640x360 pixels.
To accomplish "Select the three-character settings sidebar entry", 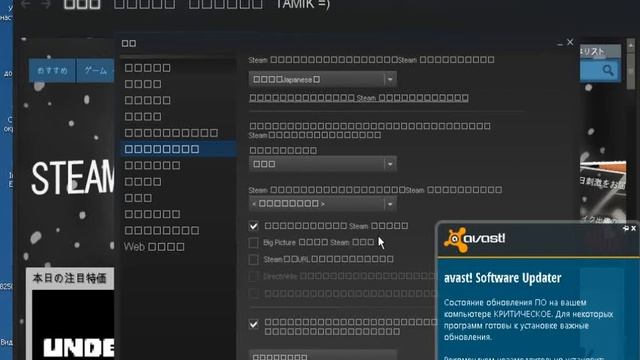I will pyautogui.click(x=138, y=198).
